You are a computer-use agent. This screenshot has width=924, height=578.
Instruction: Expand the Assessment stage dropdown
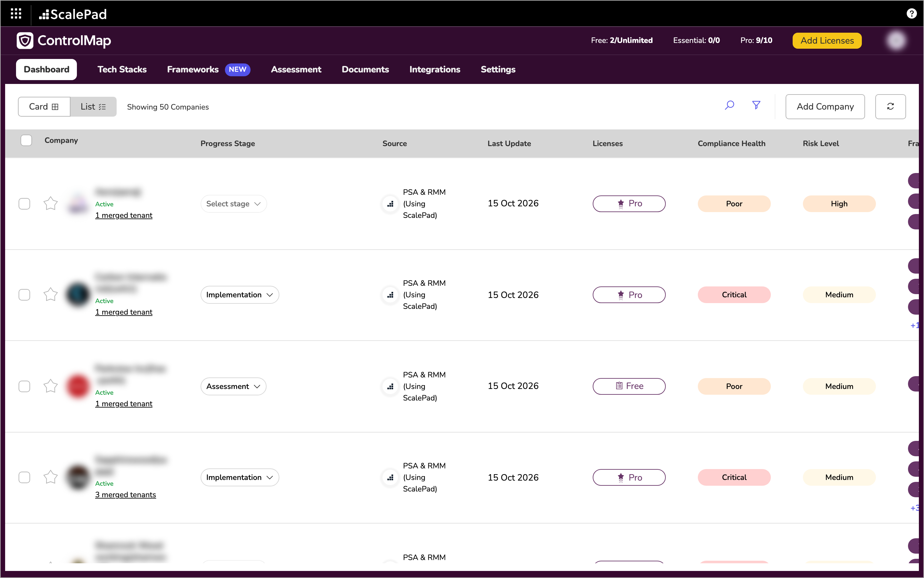pos(233,386)
